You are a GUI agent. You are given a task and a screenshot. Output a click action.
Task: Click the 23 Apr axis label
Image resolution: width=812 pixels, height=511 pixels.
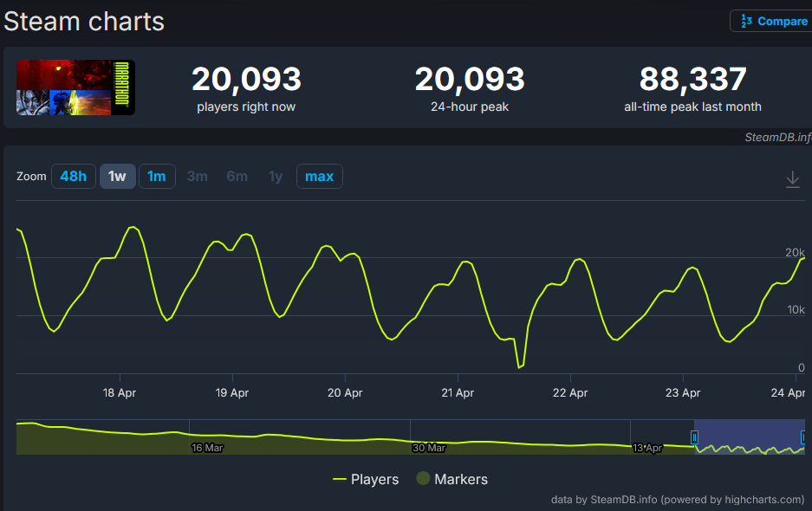tap(683, 393)
